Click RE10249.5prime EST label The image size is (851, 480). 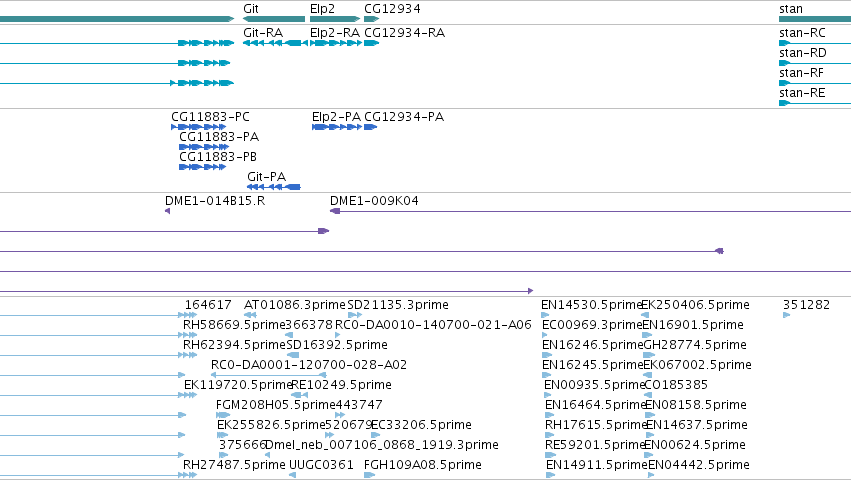[341, 385]
